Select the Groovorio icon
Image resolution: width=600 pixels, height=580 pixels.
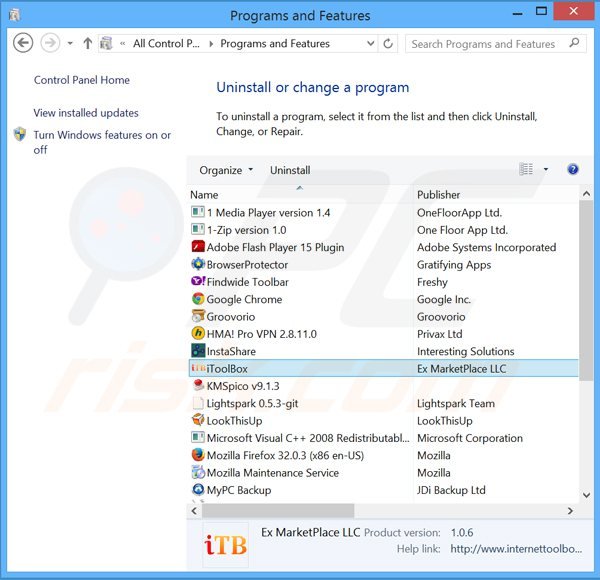[x=198, y=316]
